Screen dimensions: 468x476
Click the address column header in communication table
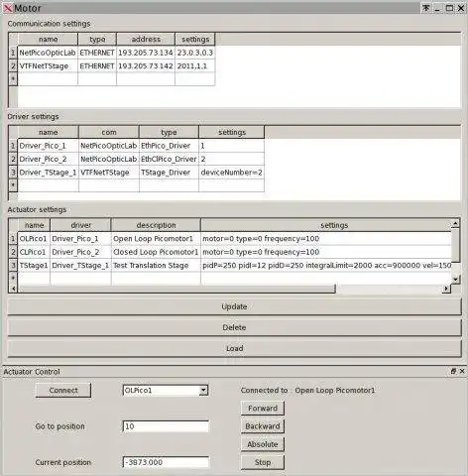pyautogui.click(x=146, y=40)
